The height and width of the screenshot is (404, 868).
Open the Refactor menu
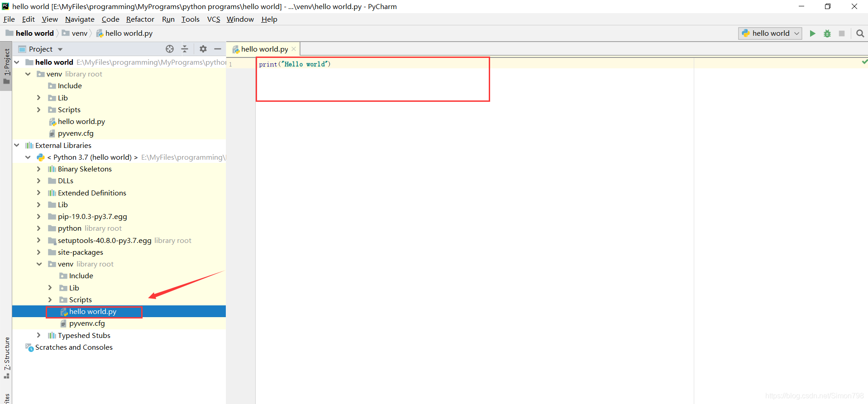[x=140, y=19]
